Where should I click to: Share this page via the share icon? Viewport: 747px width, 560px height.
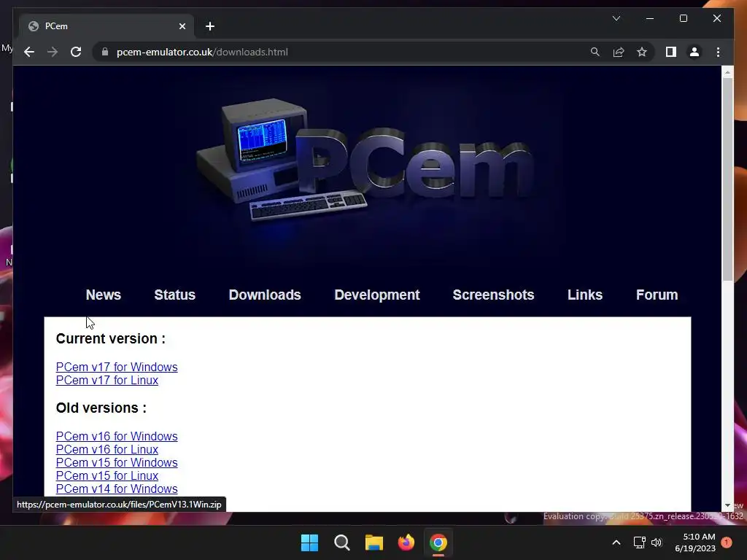[x=619, y=52]
